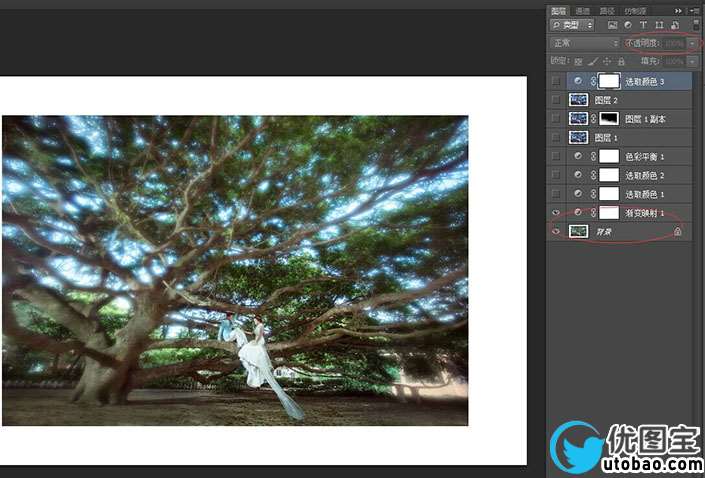This screenshot has height=478, width=705.
Task: Select the black mask of 图层 1 副本
Action: (609, 119)
